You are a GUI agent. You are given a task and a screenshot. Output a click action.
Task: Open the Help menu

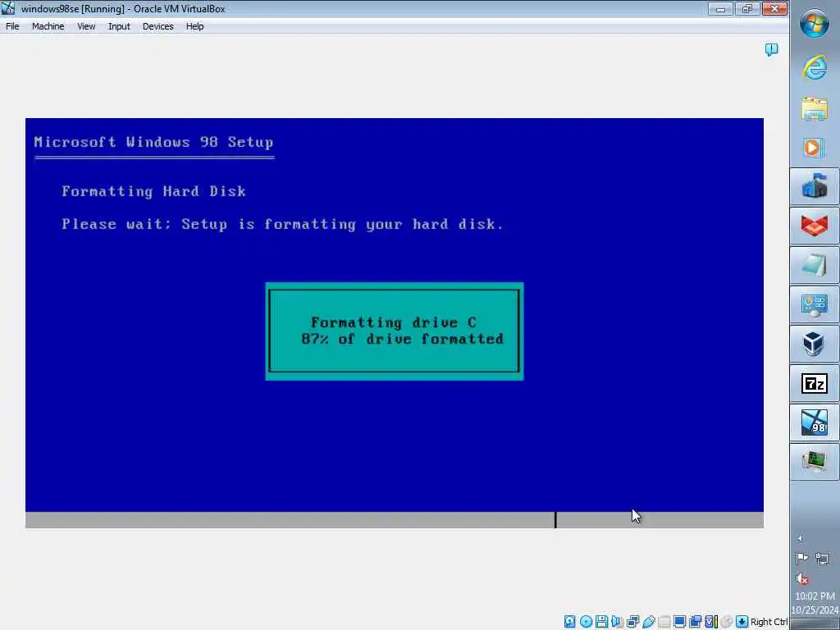tap(195, 26)
